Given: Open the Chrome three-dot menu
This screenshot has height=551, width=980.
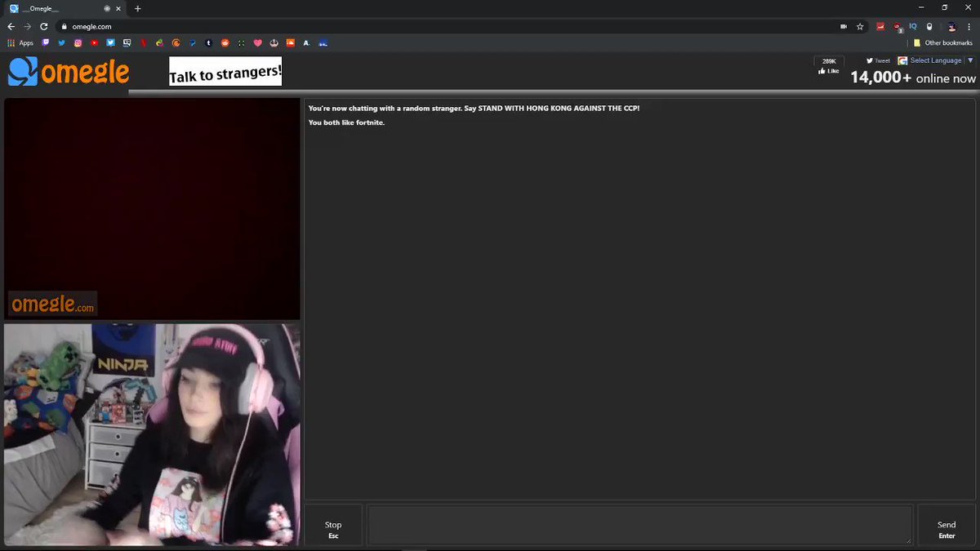Looking at the screenshot, I should [969, 26].
